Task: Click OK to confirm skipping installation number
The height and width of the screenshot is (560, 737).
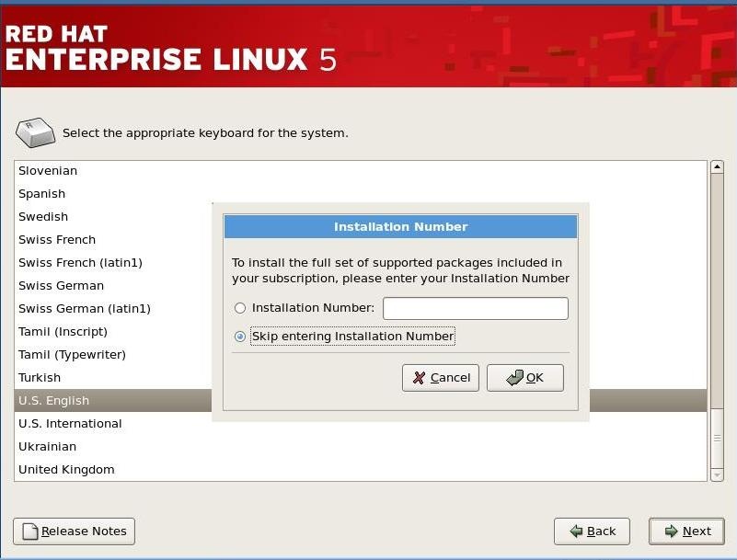Action: [525, 377]
